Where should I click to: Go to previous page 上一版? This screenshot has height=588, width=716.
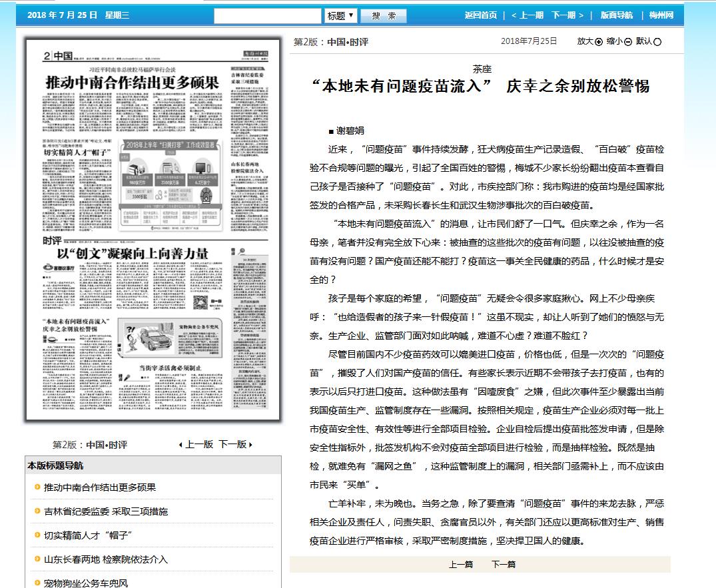tap(199, 444)
